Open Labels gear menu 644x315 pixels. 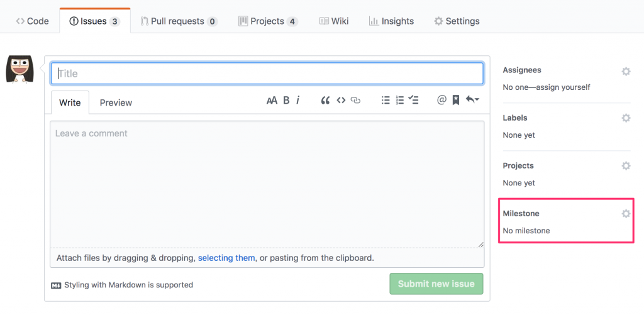(x=626, y=118)
